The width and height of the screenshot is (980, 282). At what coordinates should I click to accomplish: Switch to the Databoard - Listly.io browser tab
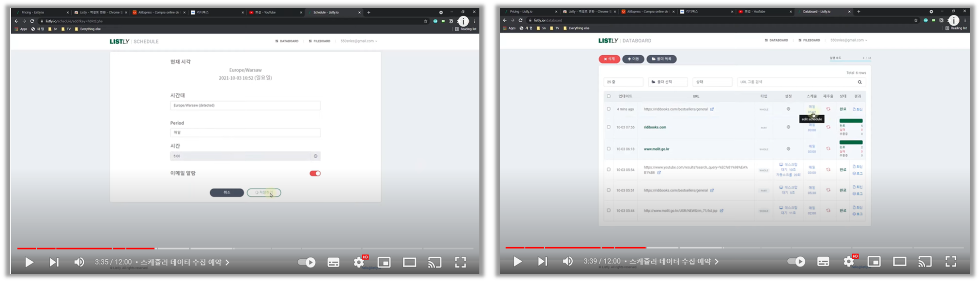[x=823, y=12]
